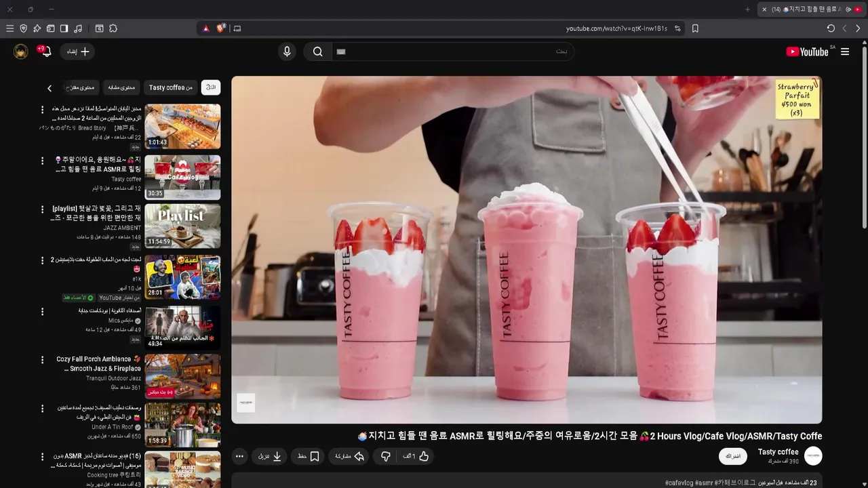The image size is (868, 488).
Task: Reload the page
Action: [x=831, y=28]
